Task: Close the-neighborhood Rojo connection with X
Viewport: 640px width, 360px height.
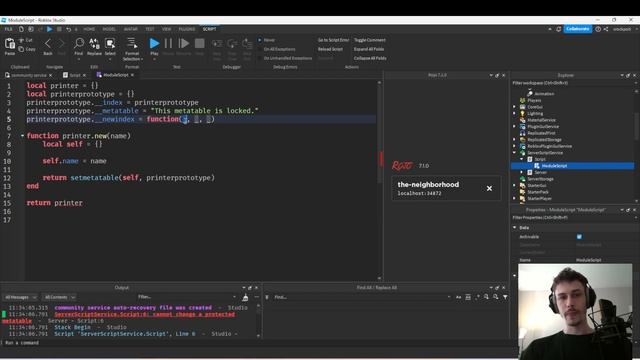Action: point(489,188)
